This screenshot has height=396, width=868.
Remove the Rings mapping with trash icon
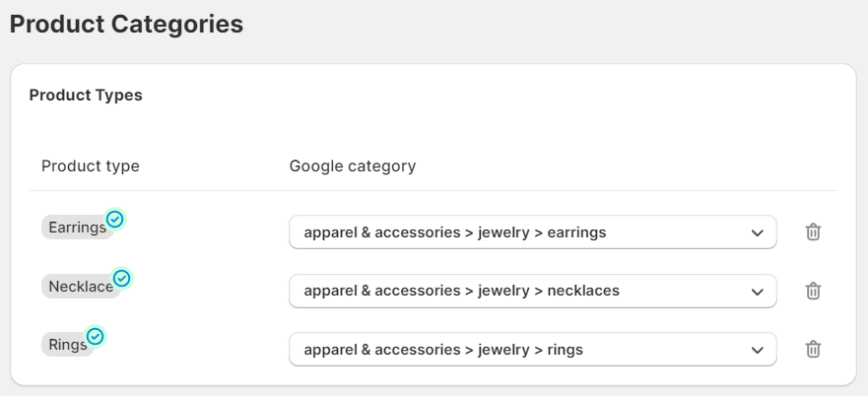(813, 350)
